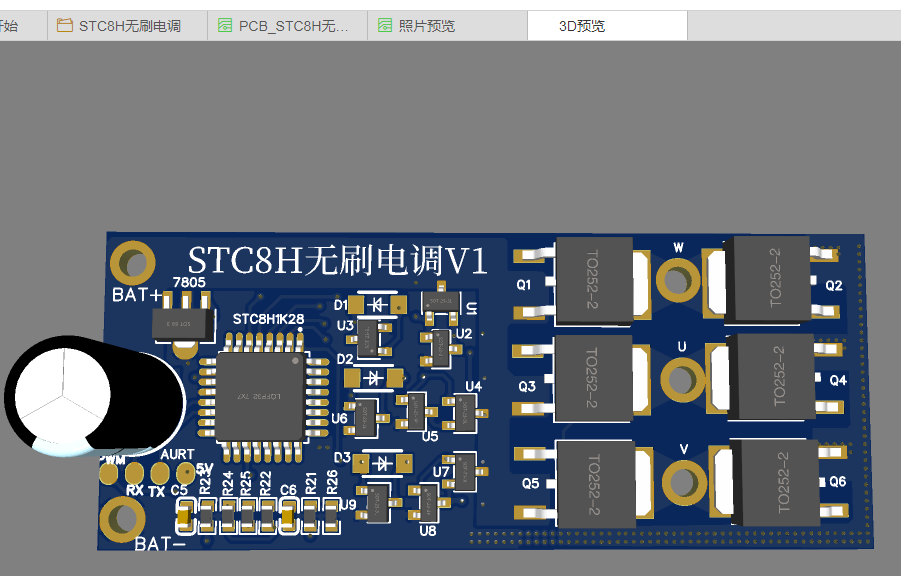Select the R26 resistor
The image size is (901, 576).
pyautogui.click(x=331, y=517)
